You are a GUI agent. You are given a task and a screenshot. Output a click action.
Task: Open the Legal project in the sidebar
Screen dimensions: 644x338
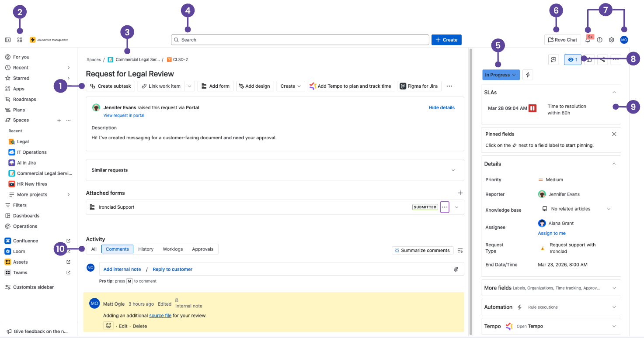[x=22, y=141]
